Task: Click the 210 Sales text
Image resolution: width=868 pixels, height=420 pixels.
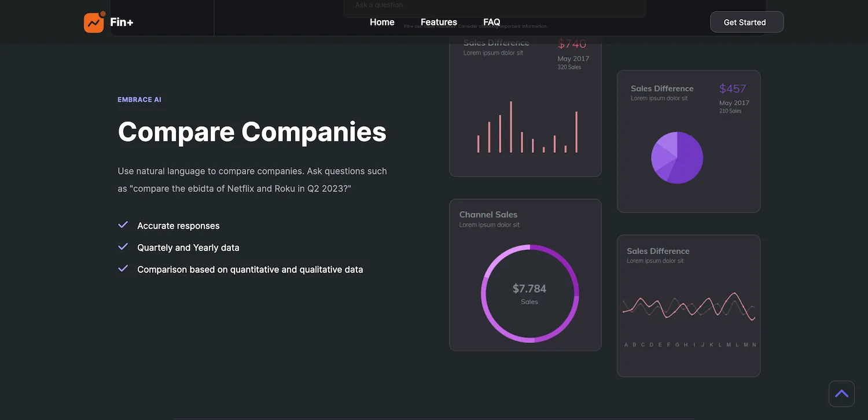Action: [730, 111]
